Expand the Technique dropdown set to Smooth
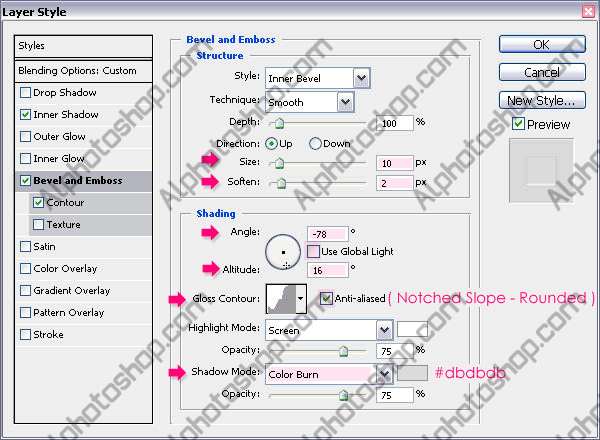Screen dimensions: 600x440 coord(310,102)
